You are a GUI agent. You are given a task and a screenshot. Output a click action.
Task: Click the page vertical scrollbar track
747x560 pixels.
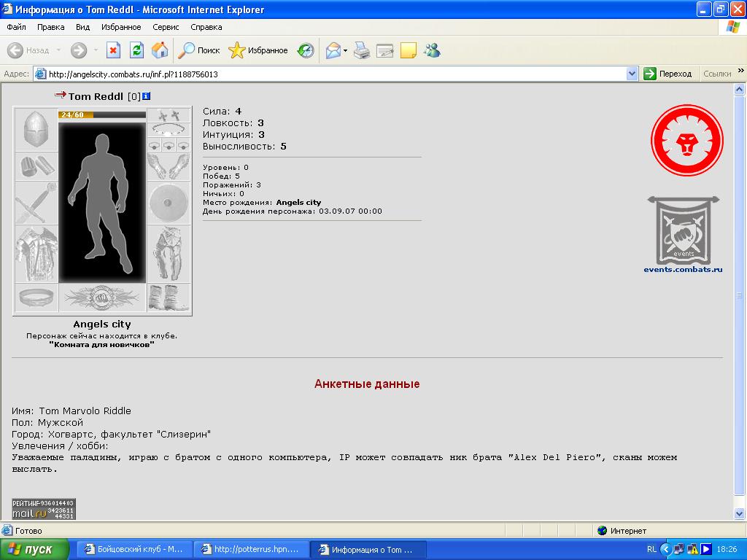(x=740, y=301)
